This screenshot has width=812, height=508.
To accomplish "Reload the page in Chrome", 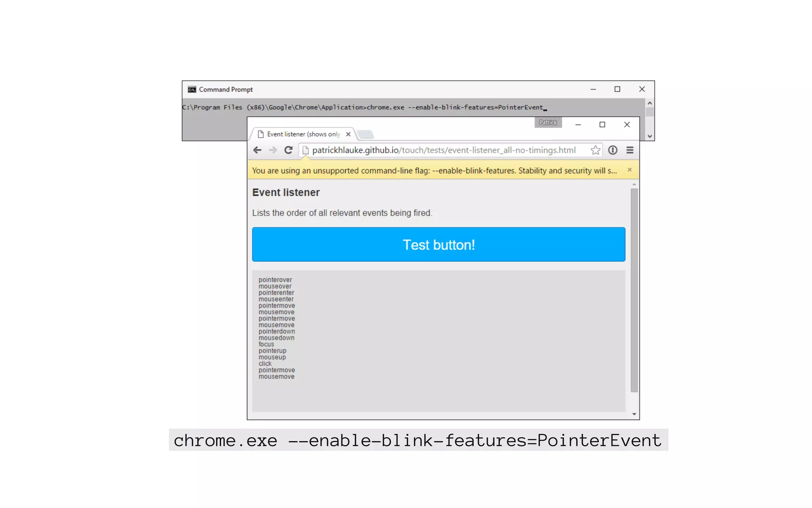I will pyautogui.click(x=288, y=150).
